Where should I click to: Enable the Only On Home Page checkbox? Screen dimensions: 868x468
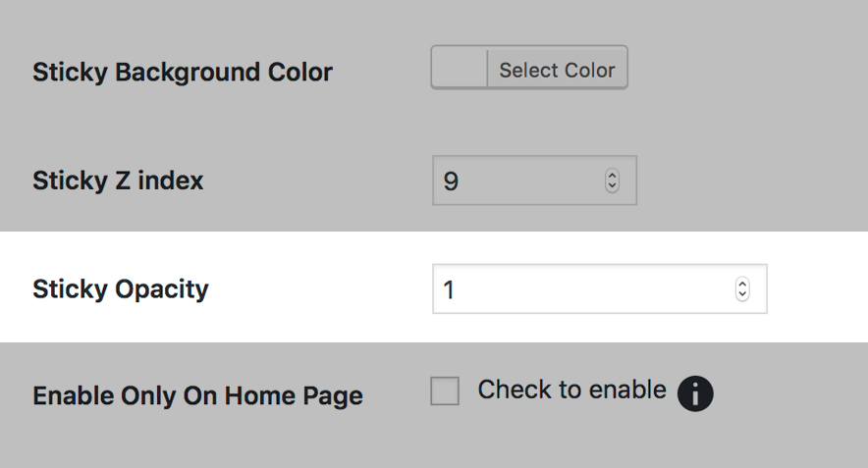pyautogui.click(x=445, y=391)
